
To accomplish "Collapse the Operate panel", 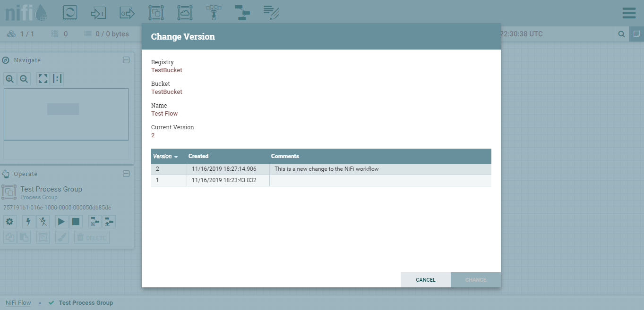I will coord(126,174).
